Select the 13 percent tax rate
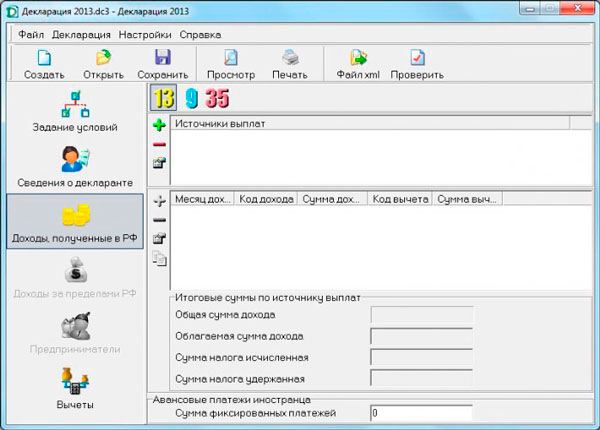The image size is (600, 430). pyautogui.click(x=163, y=98)
